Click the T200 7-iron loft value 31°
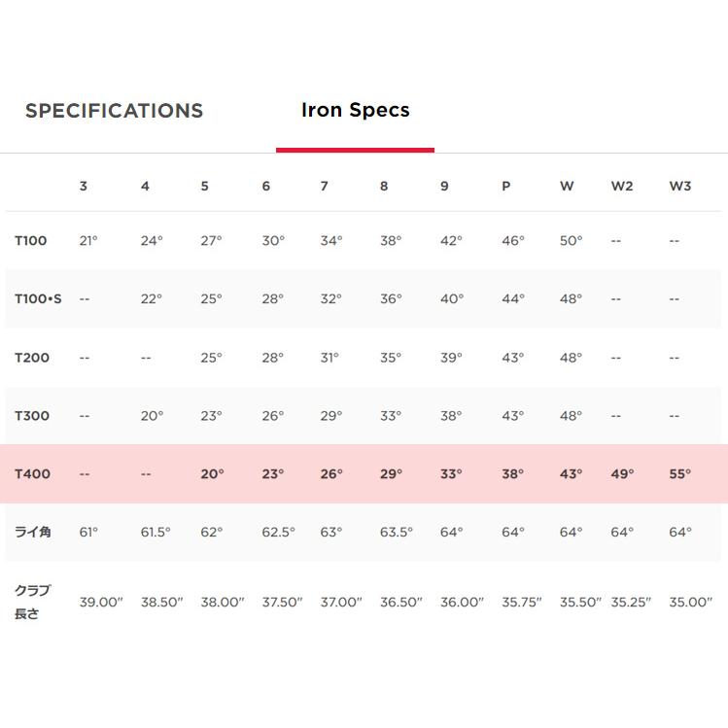This screenshot has width=728, height=728. pos(329,358)
